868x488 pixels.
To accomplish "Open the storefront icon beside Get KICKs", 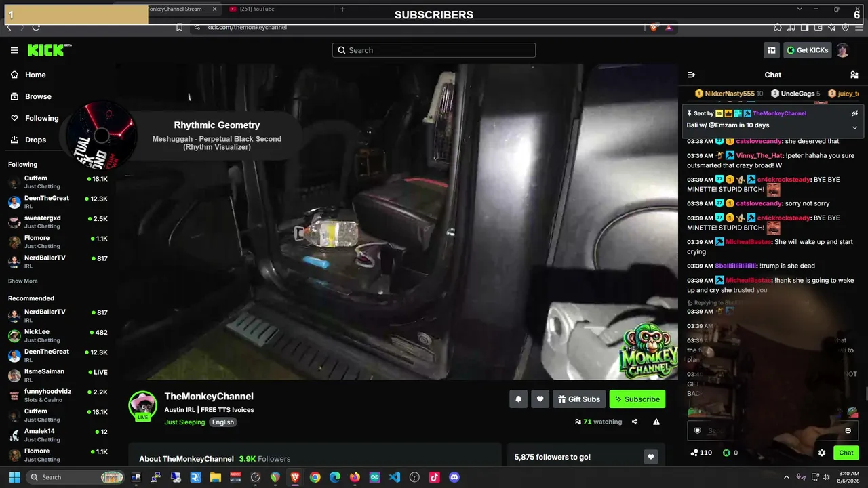I will point(772,50).
